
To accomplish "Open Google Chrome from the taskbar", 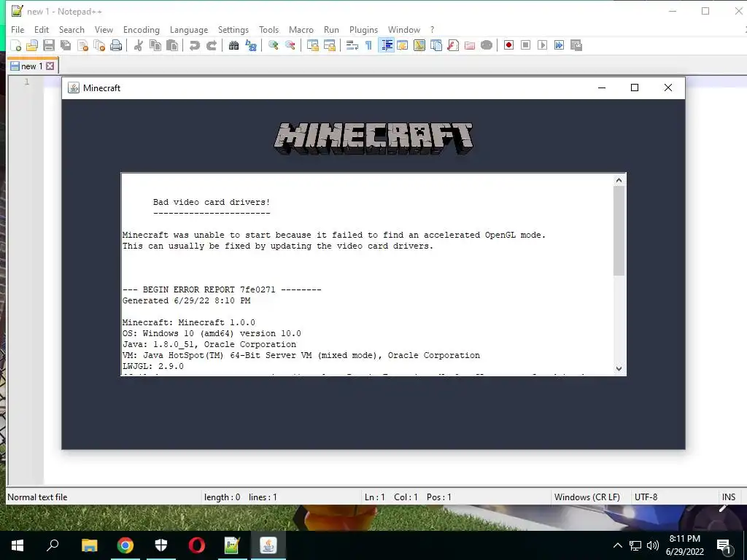I will 125,545.
